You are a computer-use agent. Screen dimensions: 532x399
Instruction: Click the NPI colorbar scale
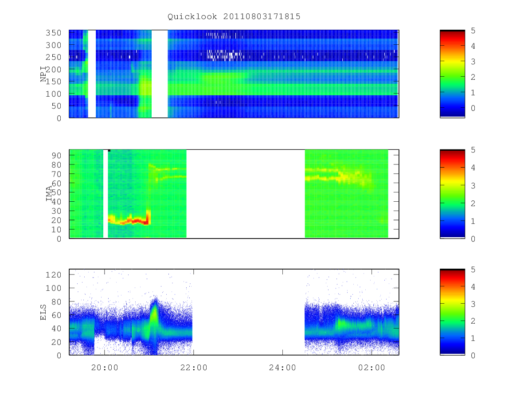pos(452,74)
